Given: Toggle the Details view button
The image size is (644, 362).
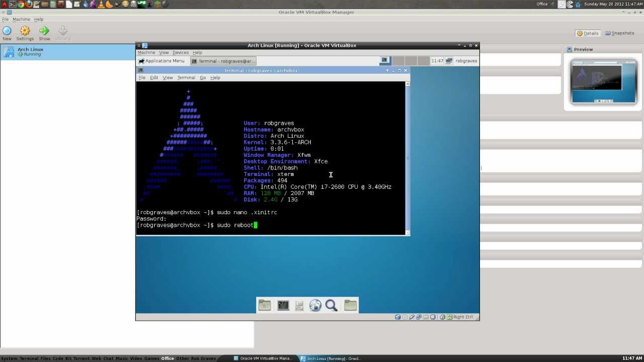Looking at the screenshot, I should click(x=588, y=33).
